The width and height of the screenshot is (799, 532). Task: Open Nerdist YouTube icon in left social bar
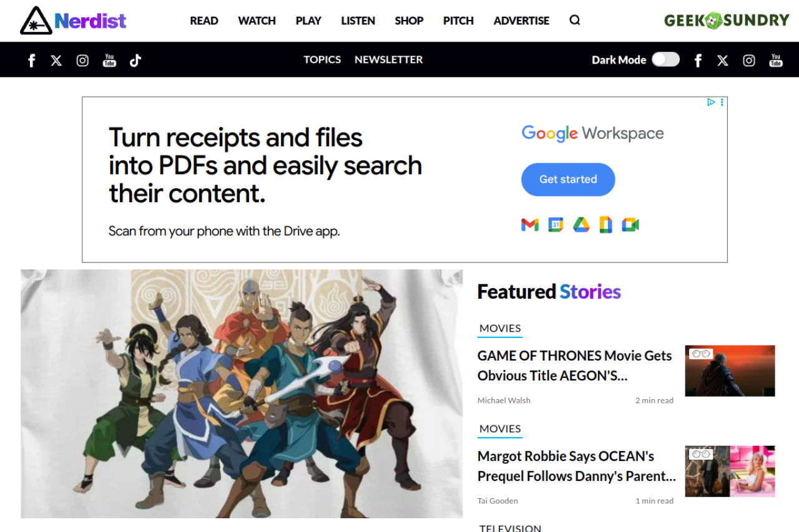(x=109, y=60)
